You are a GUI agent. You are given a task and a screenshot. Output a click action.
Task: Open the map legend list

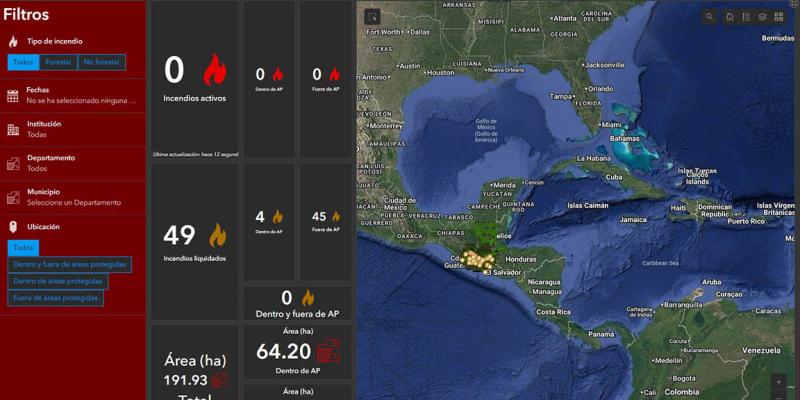click(x=746, y=17)
